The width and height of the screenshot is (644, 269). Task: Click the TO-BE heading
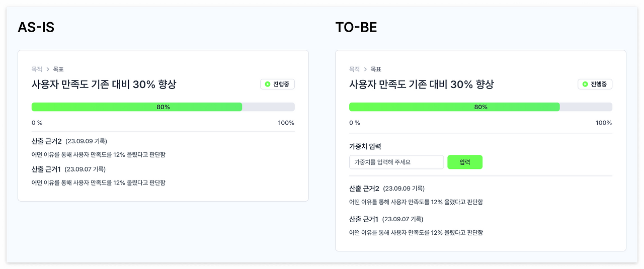coord(356,28)
